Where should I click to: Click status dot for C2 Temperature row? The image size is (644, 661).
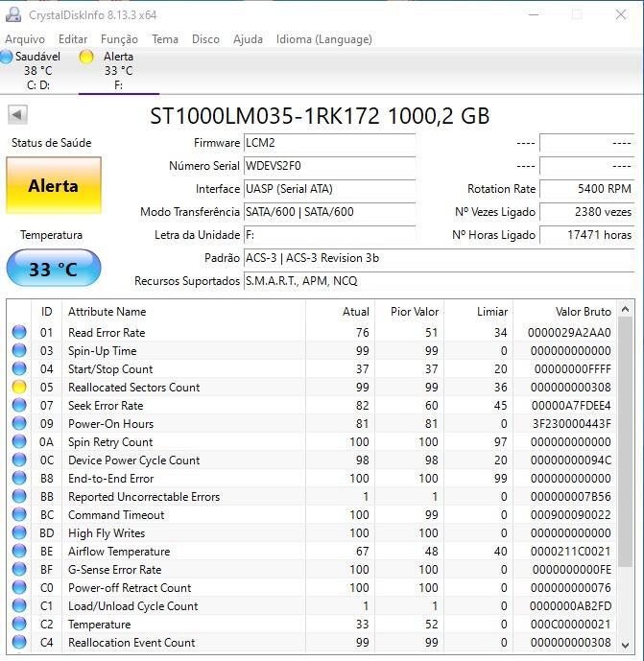(19, 624)
